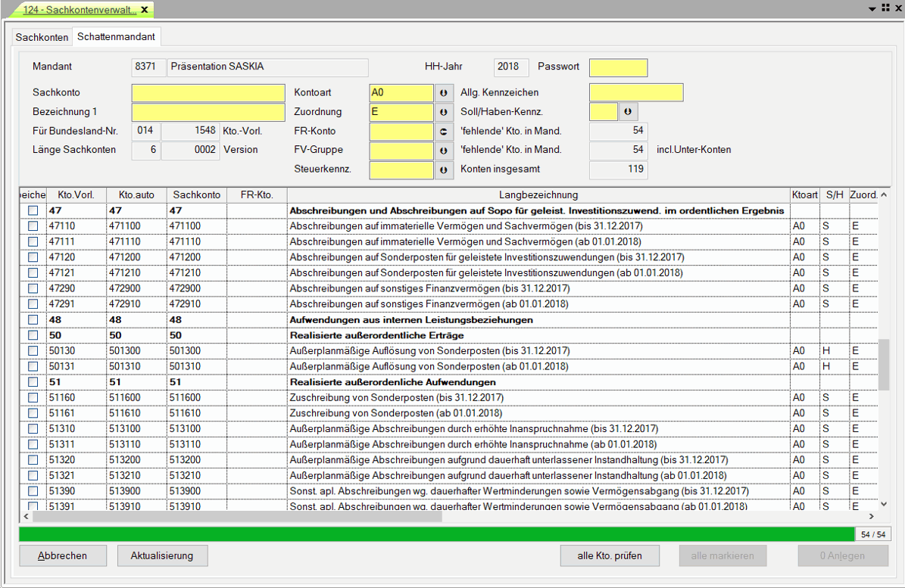The image size is (905, 588).
Task: Open the Zuordnung lookup button
Action: [445, 112]
